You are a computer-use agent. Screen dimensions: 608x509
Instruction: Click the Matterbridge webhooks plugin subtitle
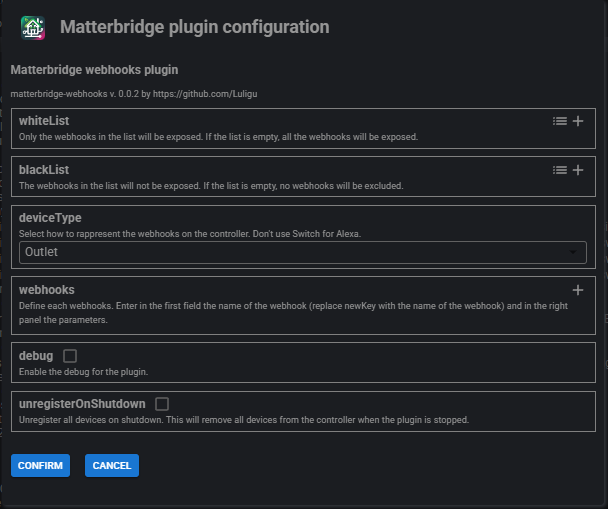(x=94, y=70)
